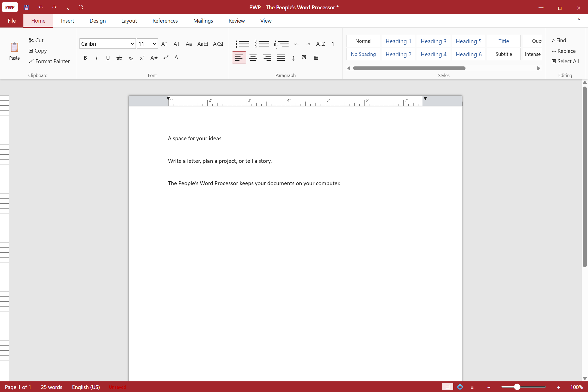588x392 pixels.
Task: Switch to print layout view icon
Action: pos(448,387)
